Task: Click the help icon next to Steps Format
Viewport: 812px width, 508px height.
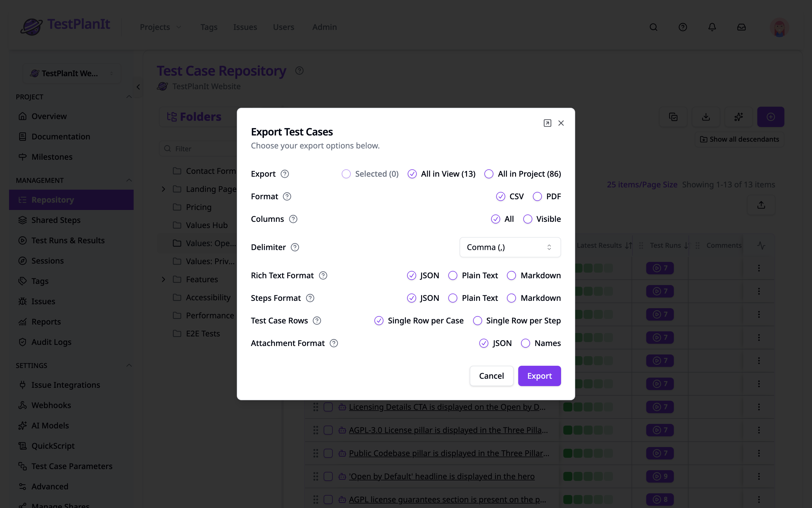Action: [x=310, y=298]
